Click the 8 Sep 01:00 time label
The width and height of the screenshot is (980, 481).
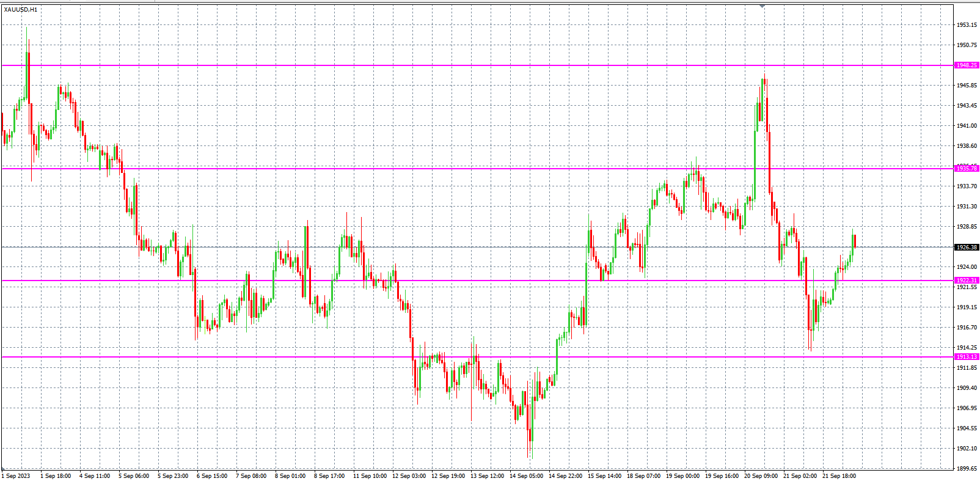(290, 476)
